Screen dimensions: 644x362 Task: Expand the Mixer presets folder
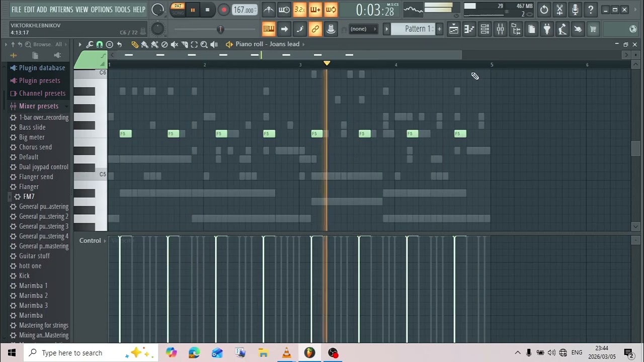click(x=39, y=106)
